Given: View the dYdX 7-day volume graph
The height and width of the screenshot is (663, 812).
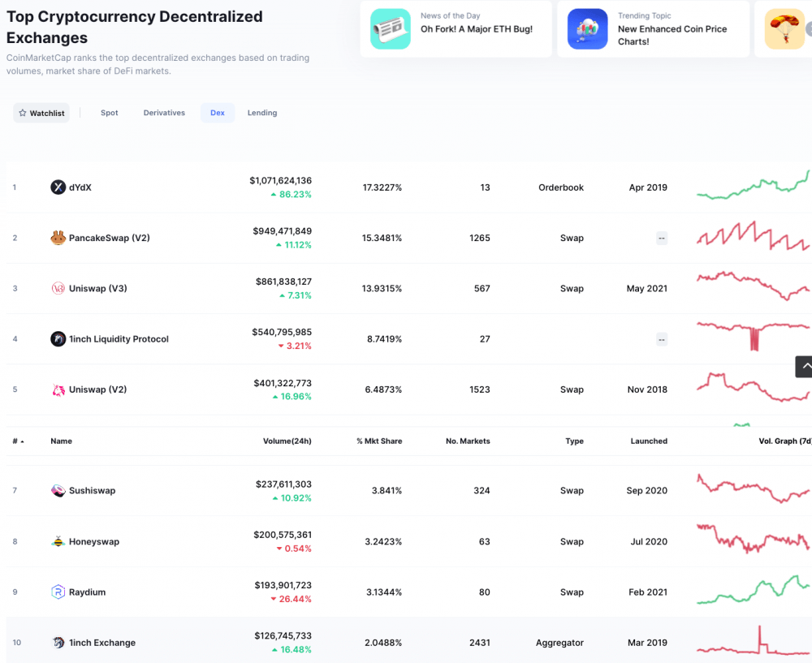Looking at the screenshot, I should coord(753,185).
